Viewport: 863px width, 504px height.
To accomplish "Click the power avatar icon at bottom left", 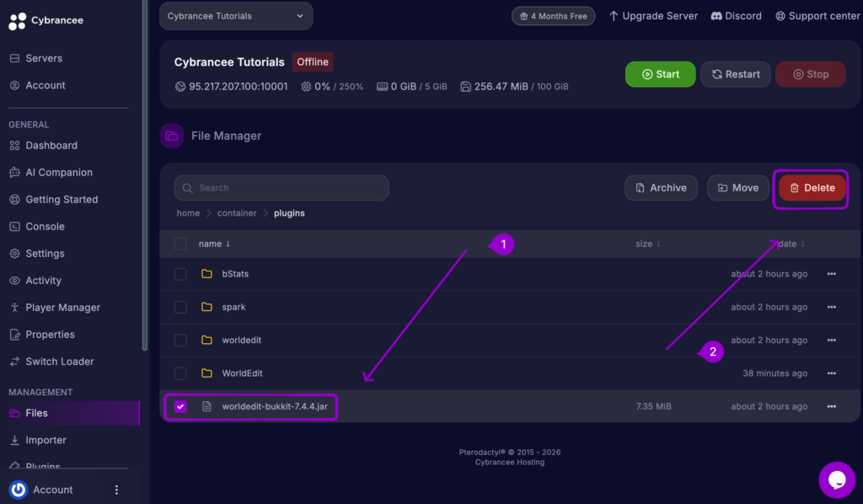I will click(x=19, y=490).
